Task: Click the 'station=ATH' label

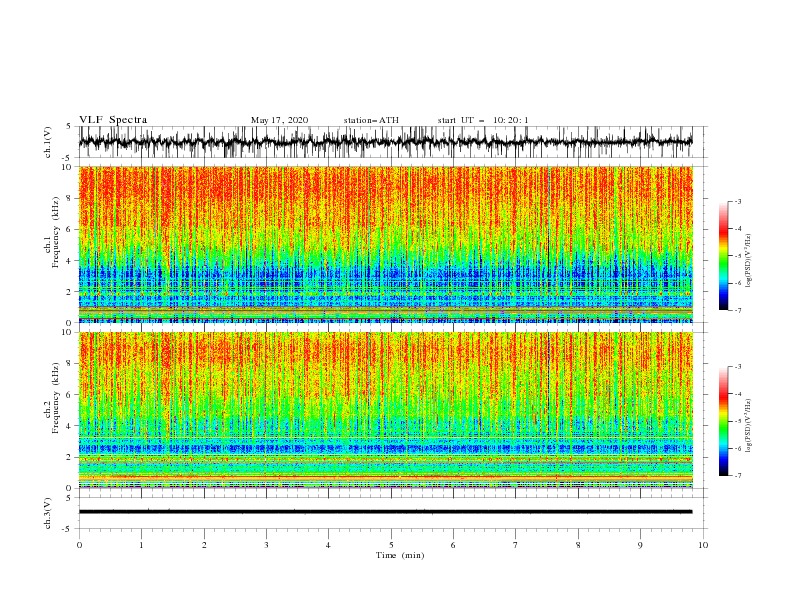Action: tap(371, 120)
